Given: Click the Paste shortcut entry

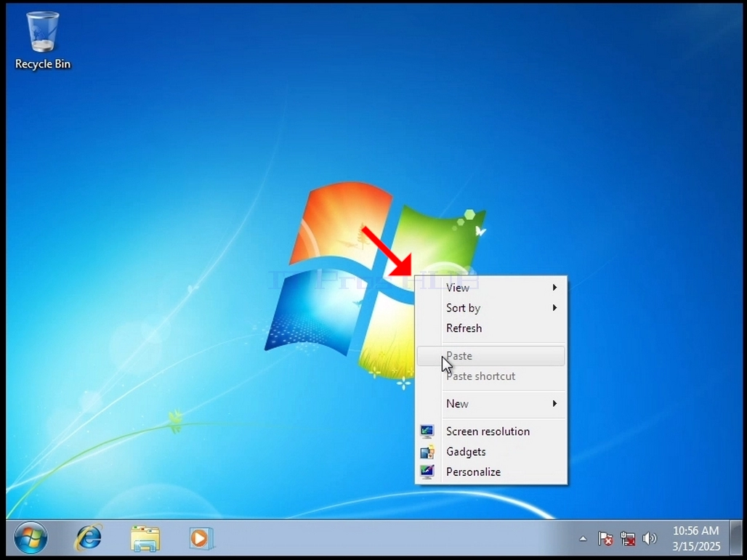Looking at the screenshot, I should click(x=490, y=376).
